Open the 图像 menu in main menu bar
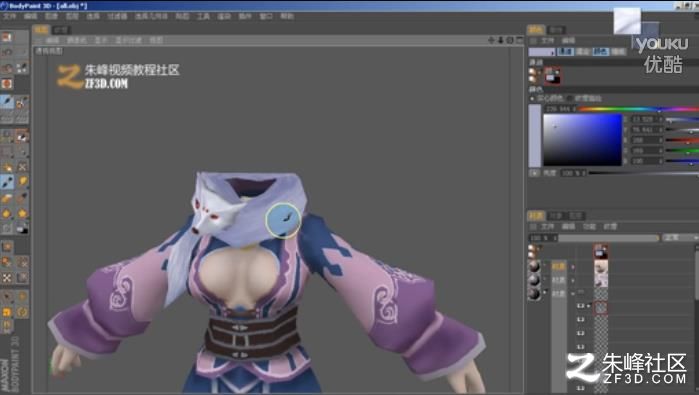Screen dimensions: 699x395 (51, 16)
